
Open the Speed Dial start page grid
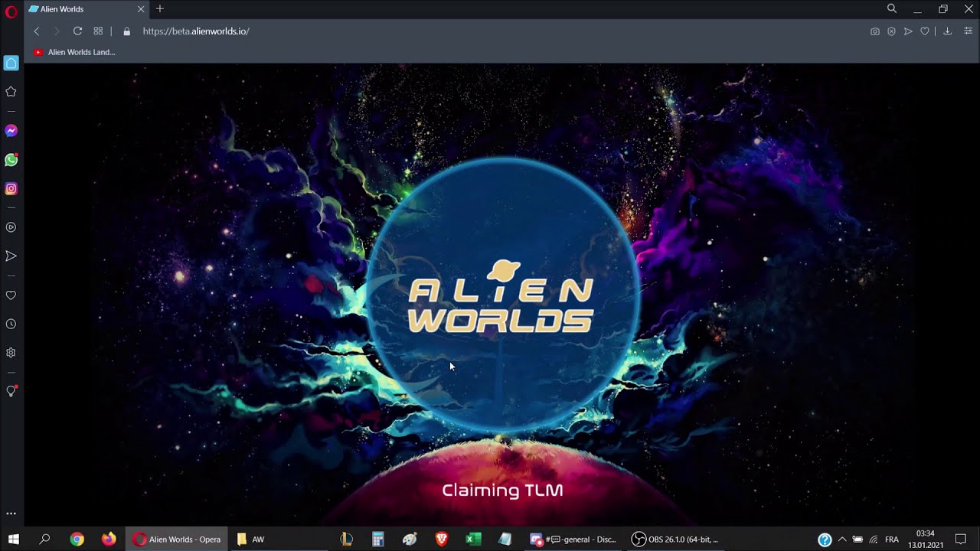[x=98, y=31]
